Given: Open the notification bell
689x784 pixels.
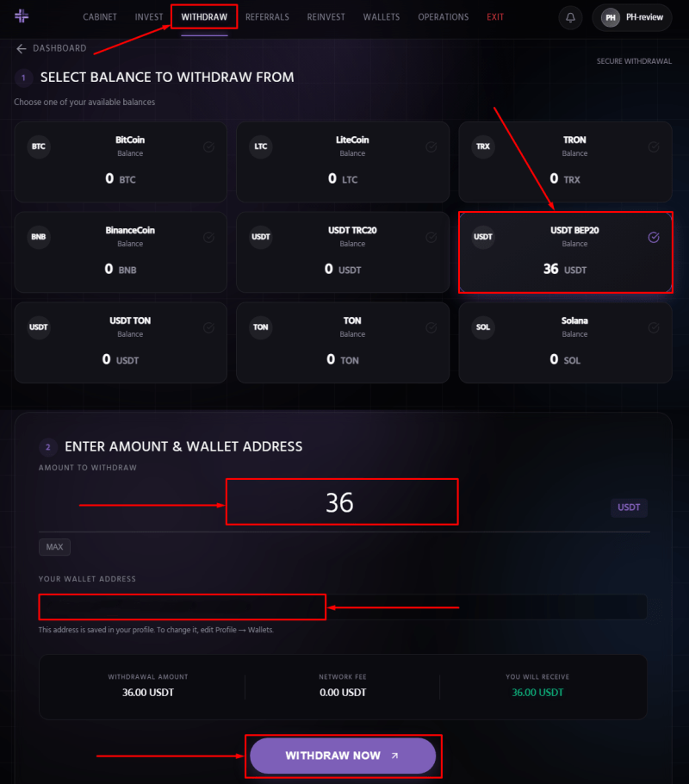Looking at the screenshot, I should click(x=569, y=16).
